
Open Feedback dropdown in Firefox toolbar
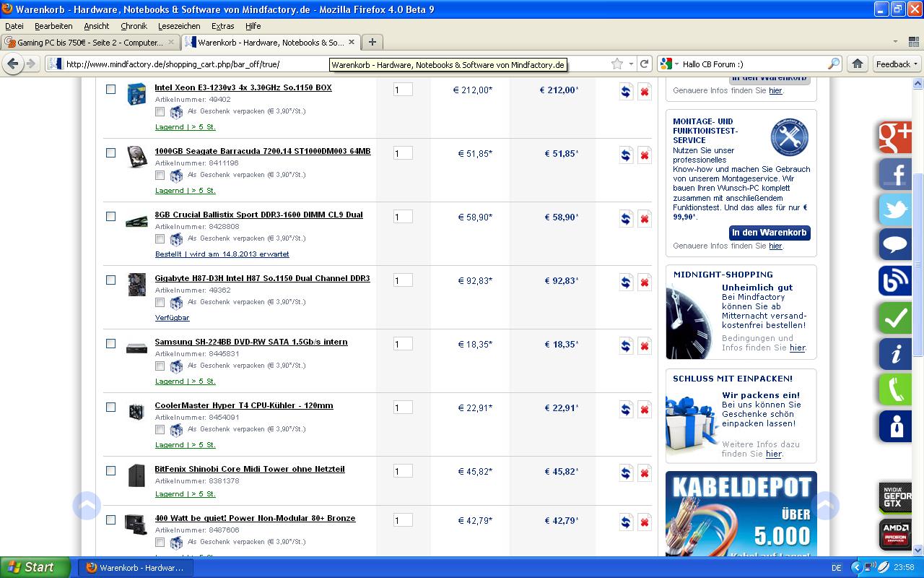click(897, 64)
